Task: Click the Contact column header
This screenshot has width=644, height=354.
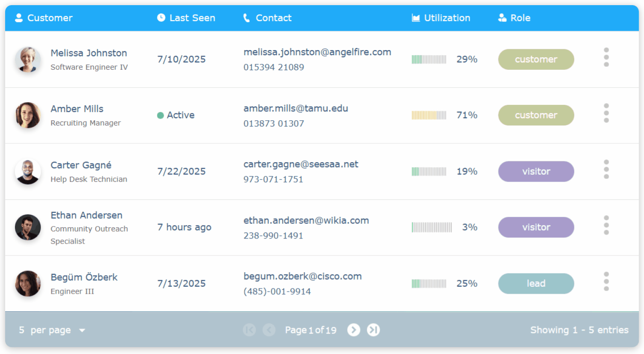Action: (273, 18)
